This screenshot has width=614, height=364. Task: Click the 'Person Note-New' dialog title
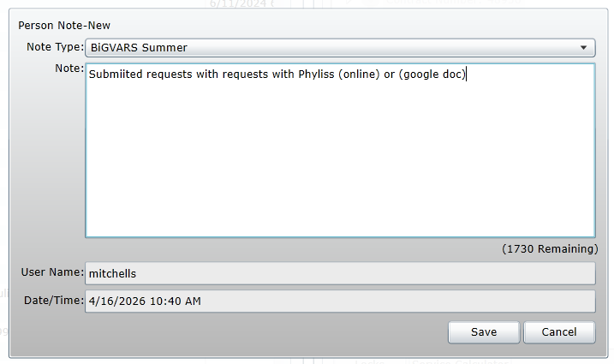pos(64,26)
